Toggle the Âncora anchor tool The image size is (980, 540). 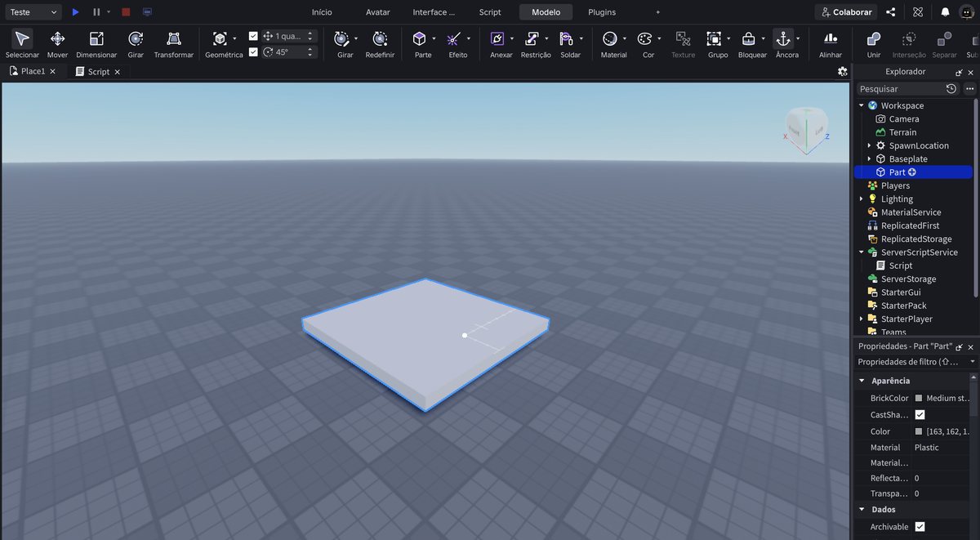[782, 38]
